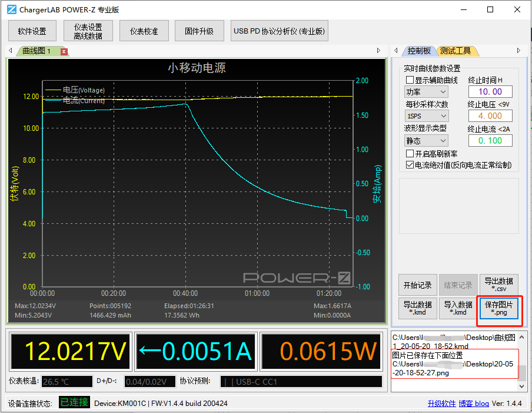Open the 静态 waveform display type dropdown
The image size is (532, 413).
point(425,140)
